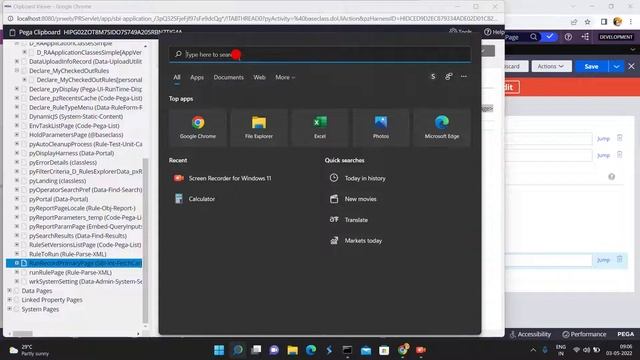Click the Translate quick search icon

(x=334, y=220)
